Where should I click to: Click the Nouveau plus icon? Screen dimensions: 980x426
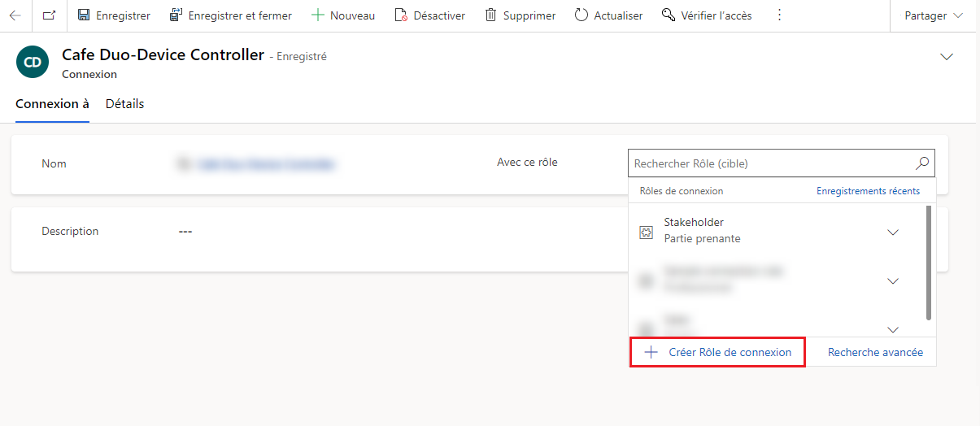tap(318, 15)
